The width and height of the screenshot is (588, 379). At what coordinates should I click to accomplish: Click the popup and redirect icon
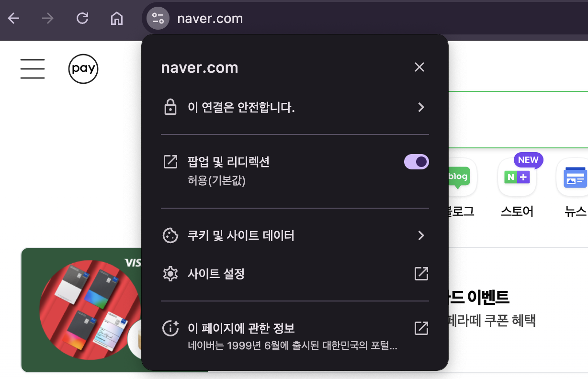170,162
